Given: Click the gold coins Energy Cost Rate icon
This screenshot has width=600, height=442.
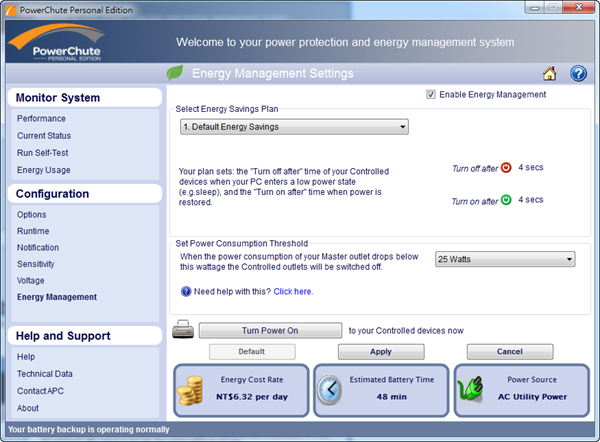Looking at the screenshot, I should pyautogui.click(x=191, y=393).
